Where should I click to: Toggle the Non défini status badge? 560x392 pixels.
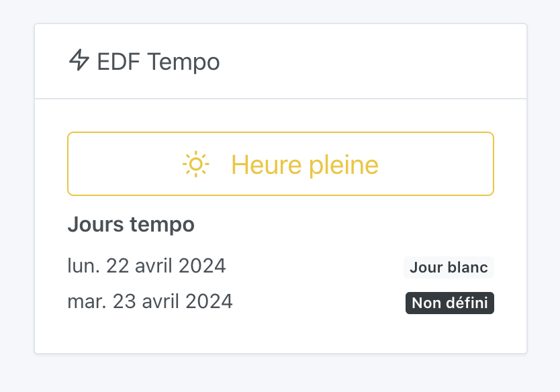[449, 303]
